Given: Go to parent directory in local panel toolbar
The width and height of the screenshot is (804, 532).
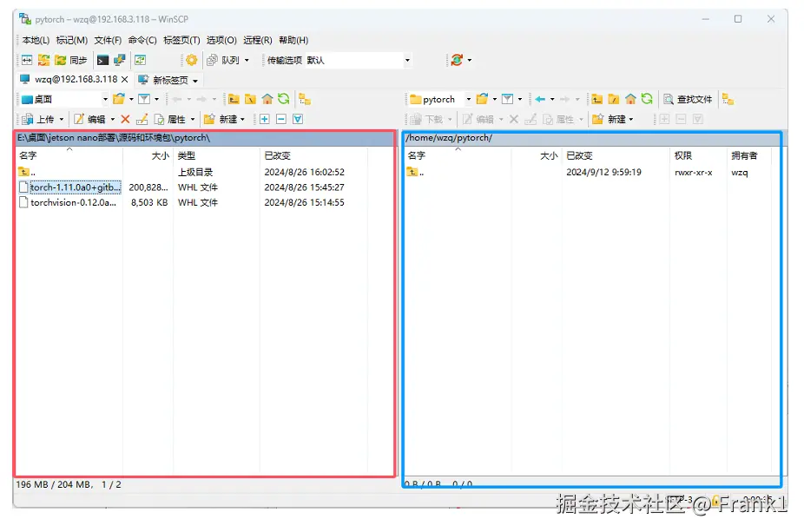Looking at the screenshot, I should coord(234,99).
